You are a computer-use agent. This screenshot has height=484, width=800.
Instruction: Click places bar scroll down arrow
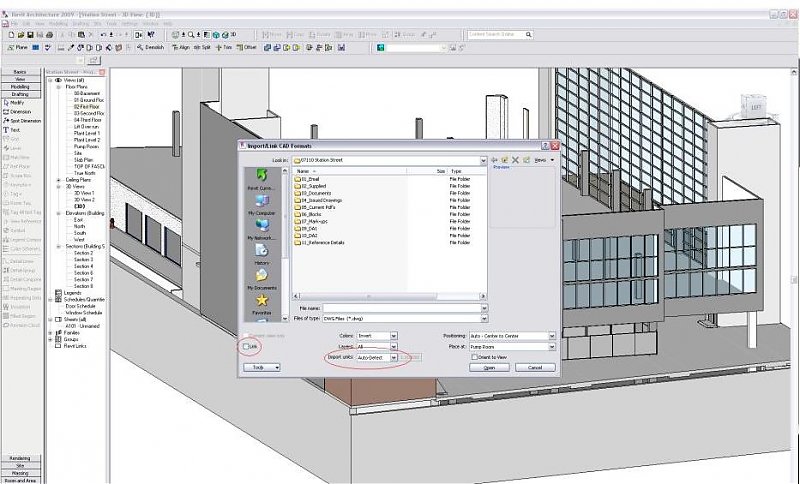point(285,318)
